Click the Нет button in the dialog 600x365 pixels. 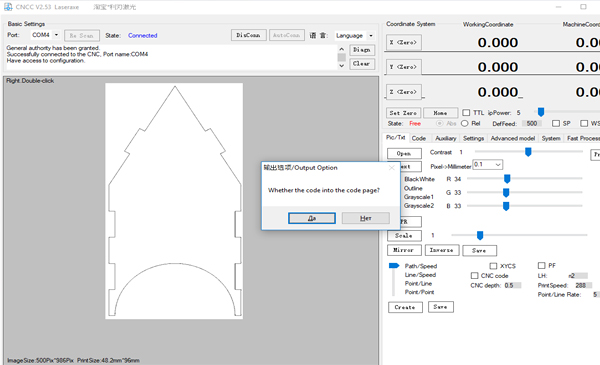tap(365, 218)
